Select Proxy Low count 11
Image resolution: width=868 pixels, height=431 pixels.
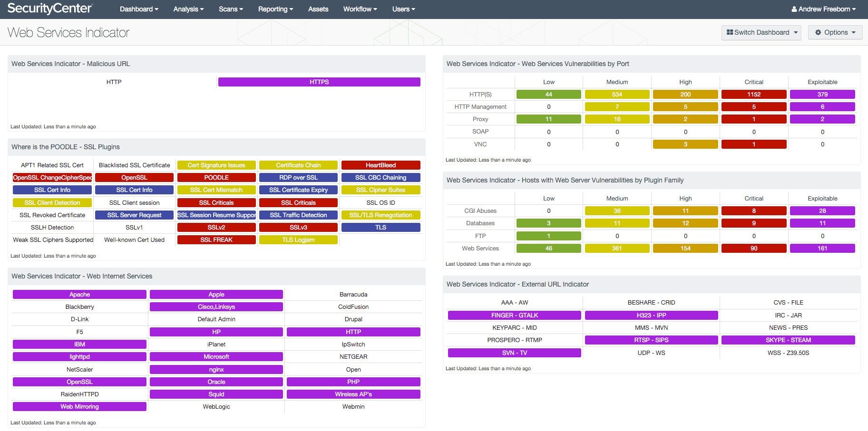click(548, 119)
